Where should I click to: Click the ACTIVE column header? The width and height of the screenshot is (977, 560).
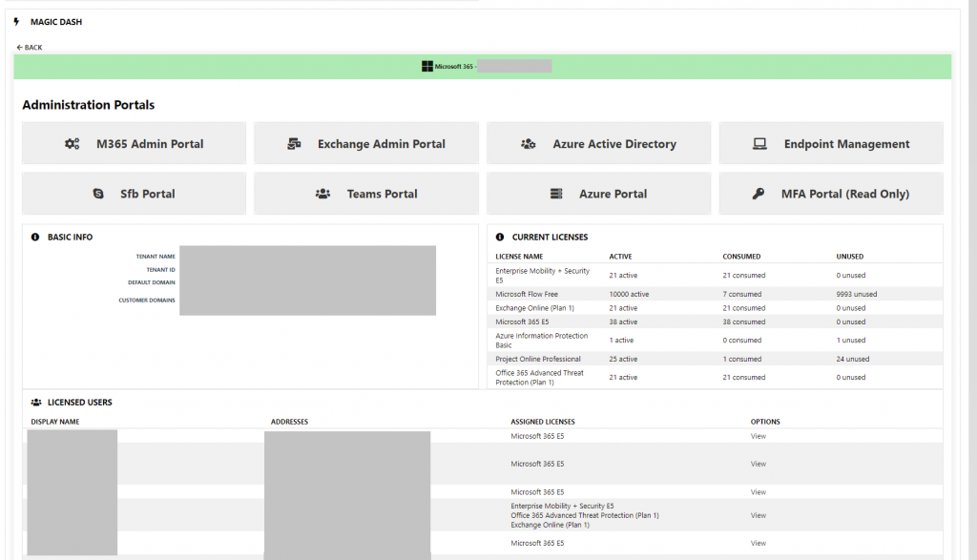[x=620, y=257]
